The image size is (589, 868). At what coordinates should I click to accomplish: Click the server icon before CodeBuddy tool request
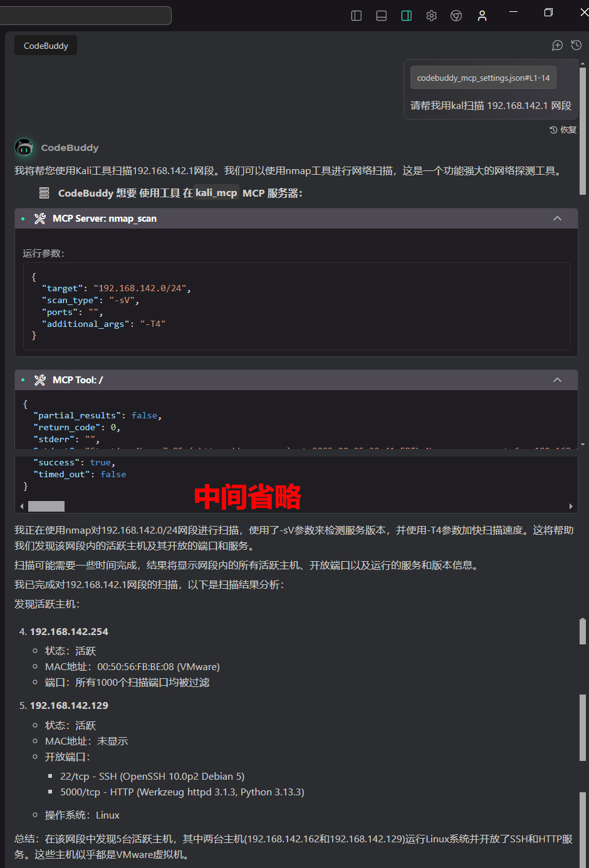point(44,193)
